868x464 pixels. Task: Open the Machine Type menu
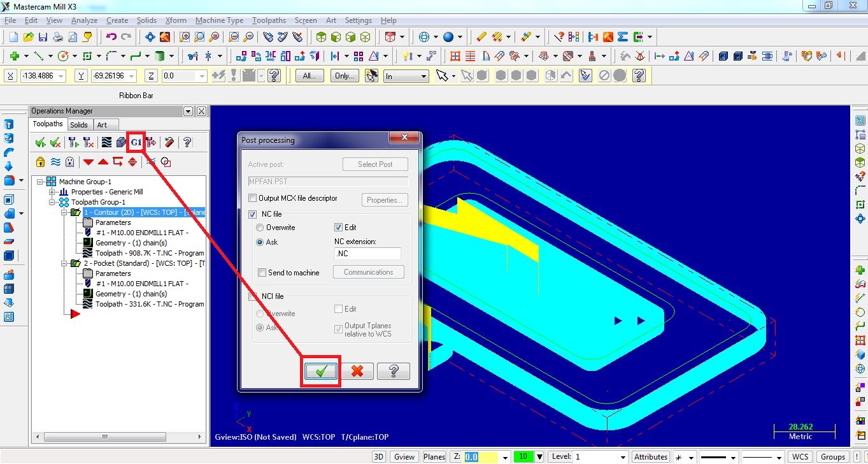coord(219,20)
